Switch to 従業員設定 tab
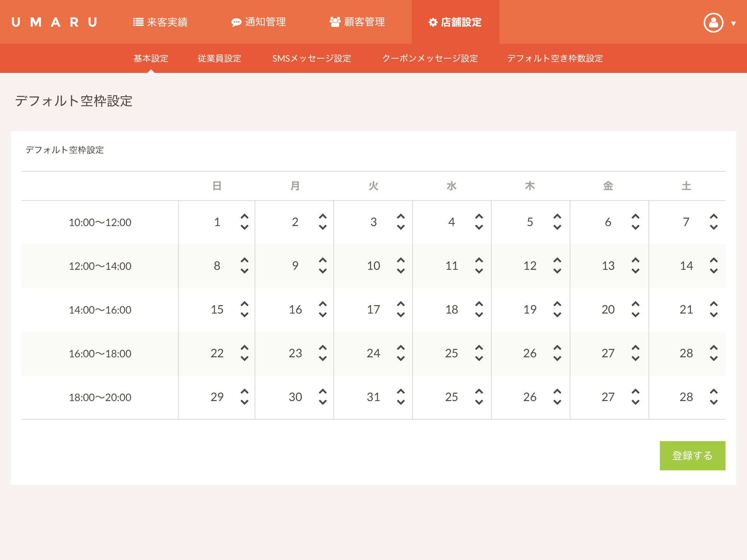Viewport: 747px width, 560px height. coord(220,58)
